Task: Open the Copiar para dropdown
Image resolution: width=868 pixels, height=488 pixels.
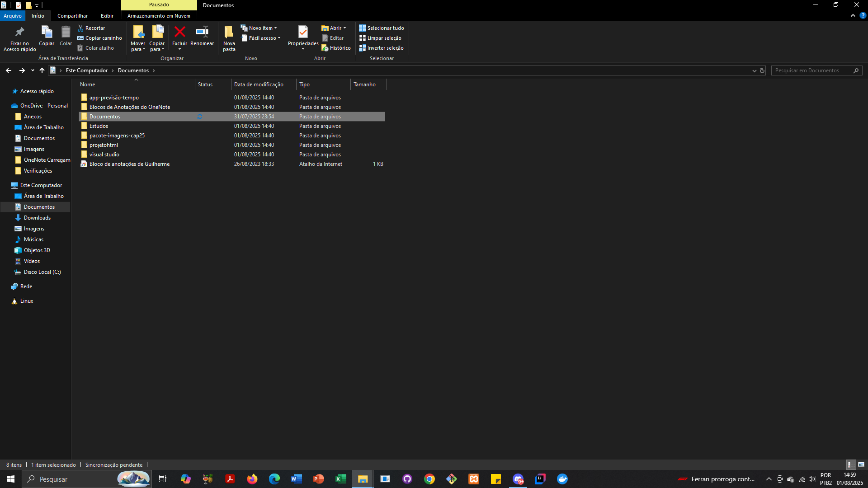Action: (x=157, y=38)
